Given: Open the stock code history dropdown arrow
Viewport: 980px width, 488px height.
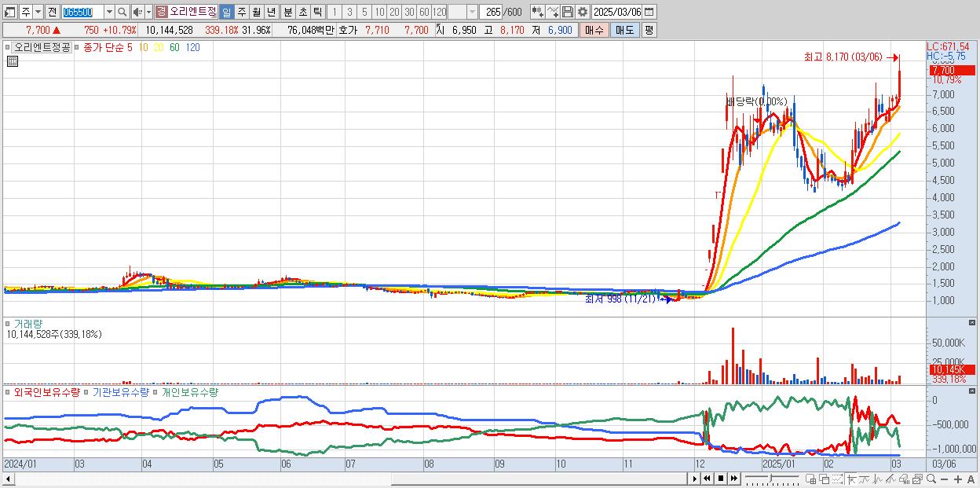Looking at the screenshot, I should pyautogui.click(x=109, y=12).
